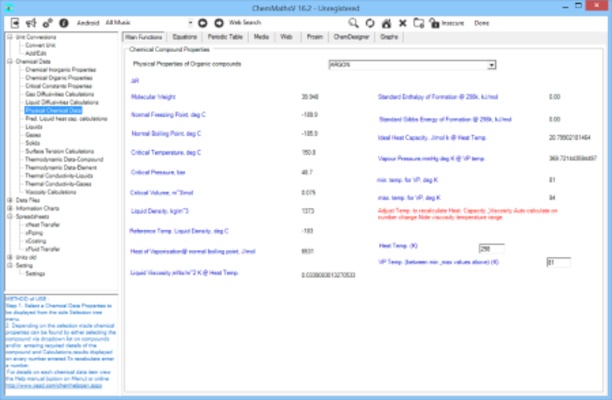Image resolution: width=612 pixels, height=400 pixels.
Task: Click the VP Temp (K) input field
Action: pos(559,263)
